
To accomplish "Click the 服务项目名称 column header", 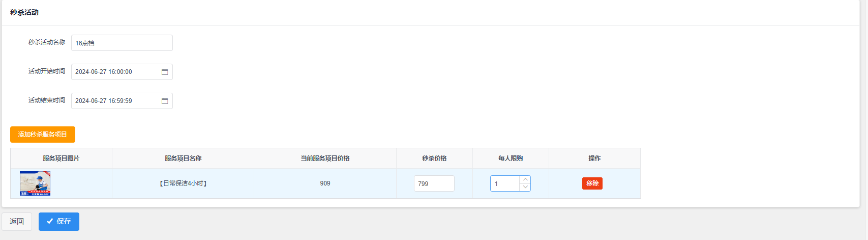I will [x=183, y=158].
